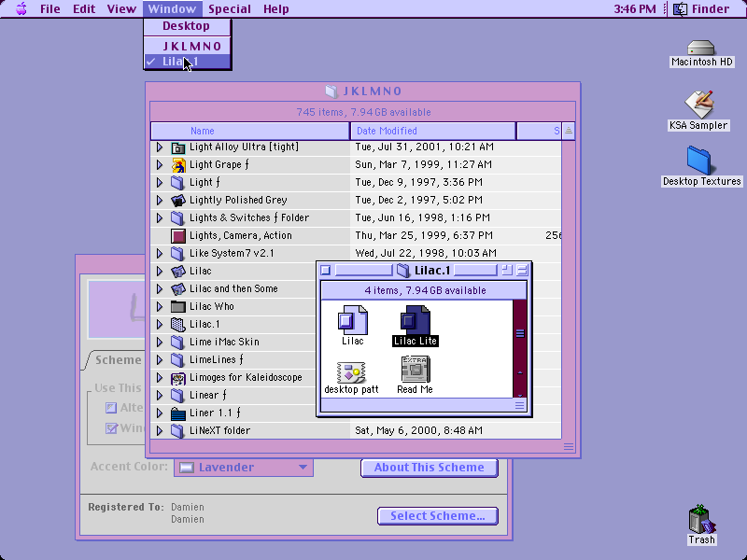
Task: Expand the Linear ƒ folder
Action: pos(160,395)
